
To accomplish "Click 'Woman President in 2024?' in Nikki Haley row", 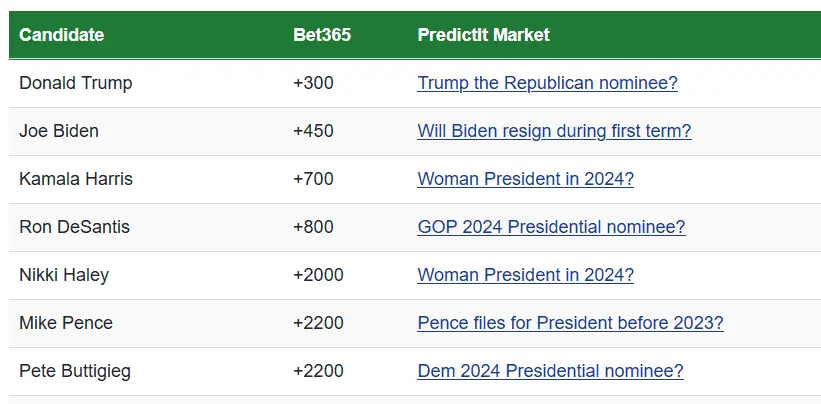I will pos(525,275).
